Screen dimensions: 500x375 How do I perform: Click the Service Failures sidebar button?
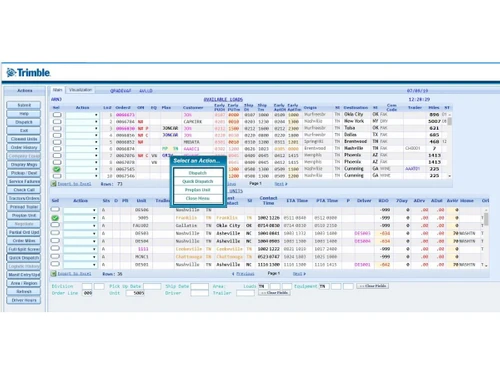pos(24,181)
